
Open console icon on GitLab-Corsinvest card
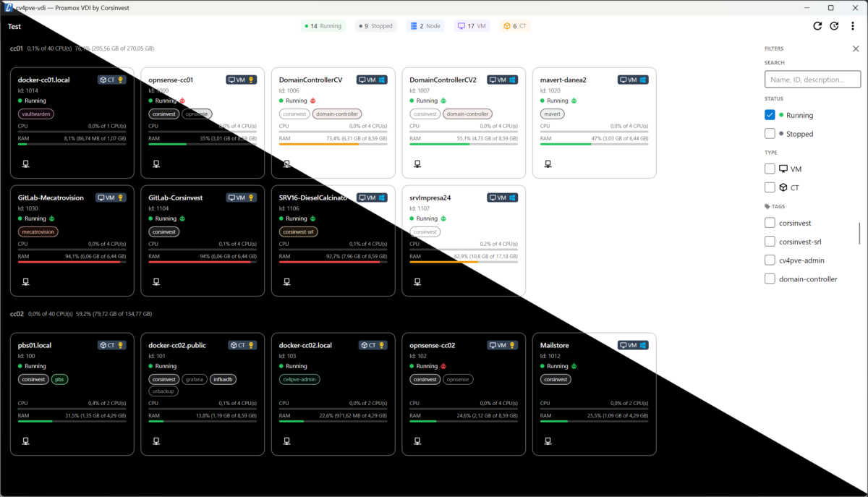tap(156, 281)
